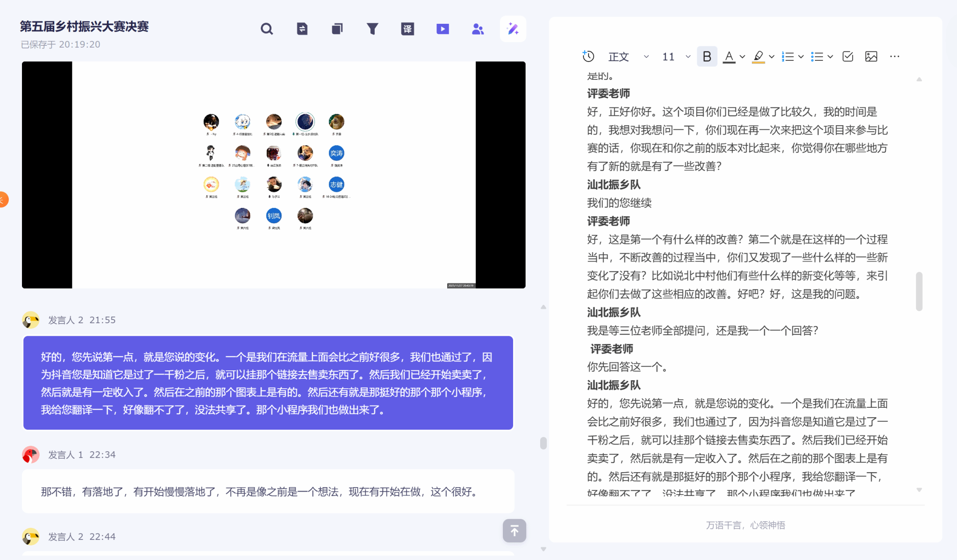The width and height of the screenshot is (957, 560).
Task: Select the font color A button
Action: tap(729, 57)
